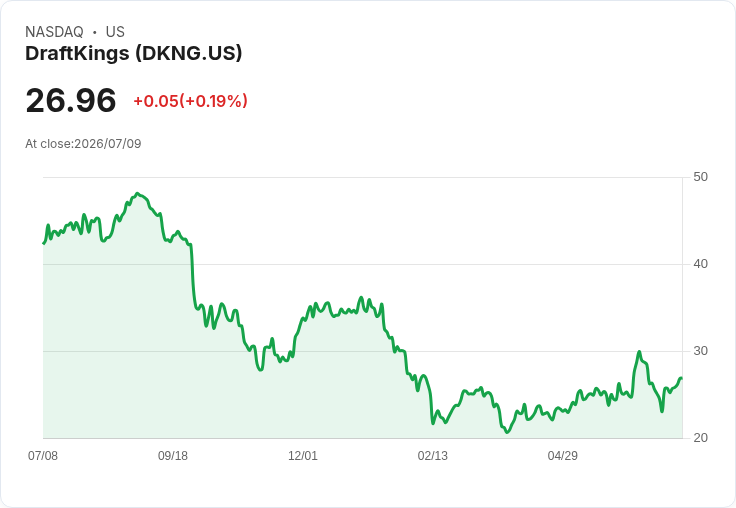Click the last data point on the price line

(681, 378)
